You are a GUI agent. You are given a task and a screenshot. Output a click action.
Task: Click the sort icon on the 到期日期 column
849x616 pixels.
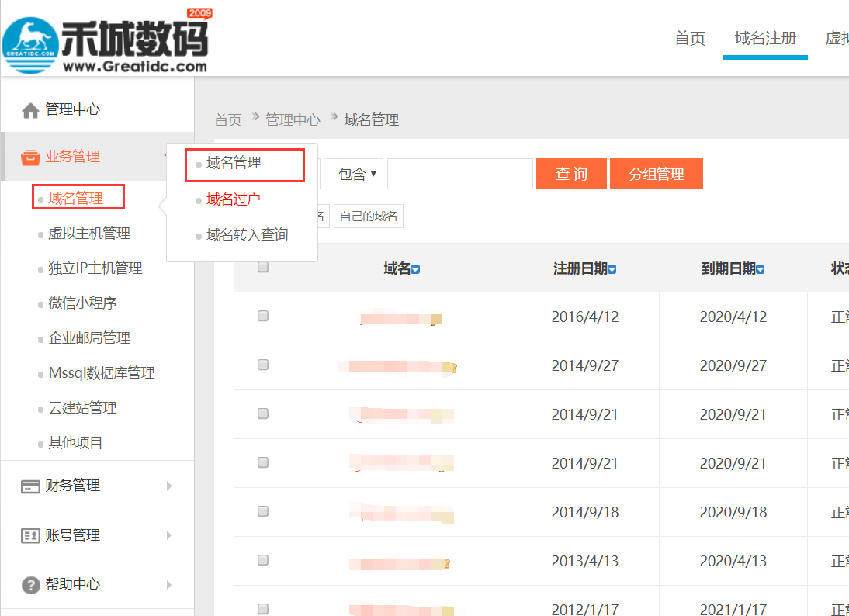point(759,268)
